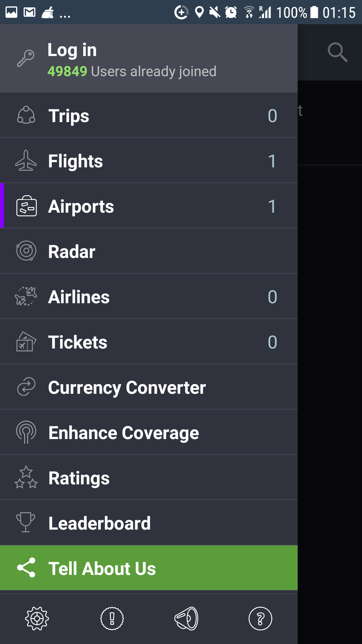
Task: Open the exclamation alert icon
Action: [112, 618]
